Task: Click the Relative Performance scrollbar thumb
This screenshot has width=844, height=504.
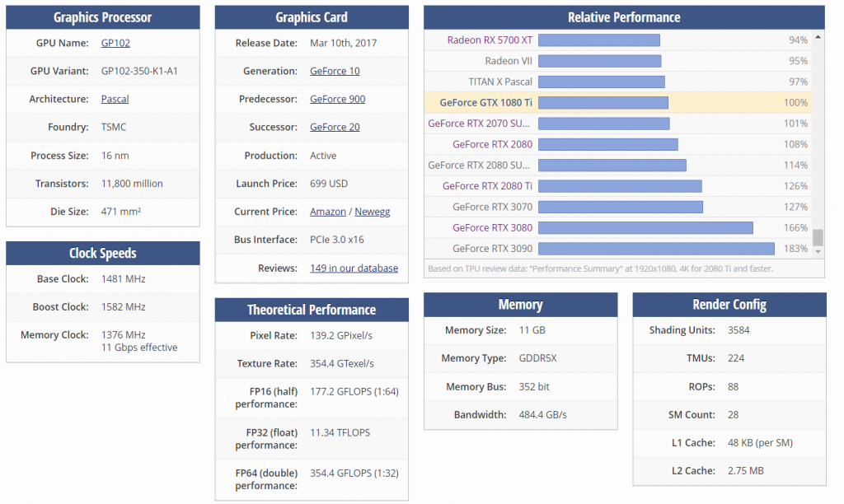Action: (x=818, y=238)
